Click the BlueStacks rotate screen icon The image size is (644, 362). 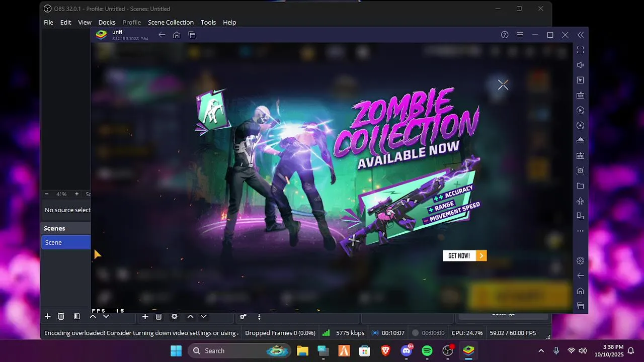click(580, 216)
